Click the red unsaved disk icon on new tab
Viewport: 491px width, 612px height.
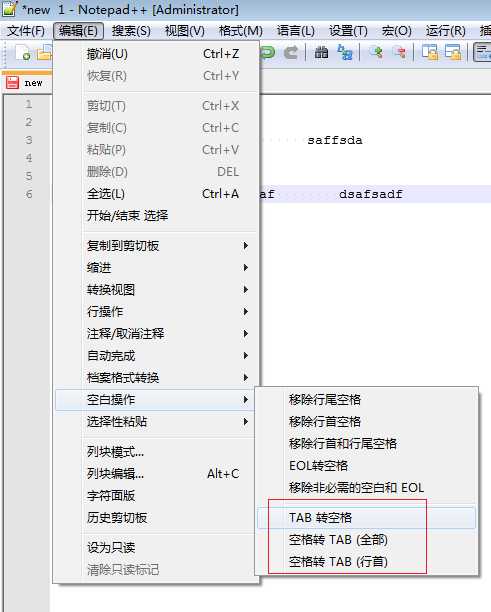pyautogui.click(x=12, y=82)
